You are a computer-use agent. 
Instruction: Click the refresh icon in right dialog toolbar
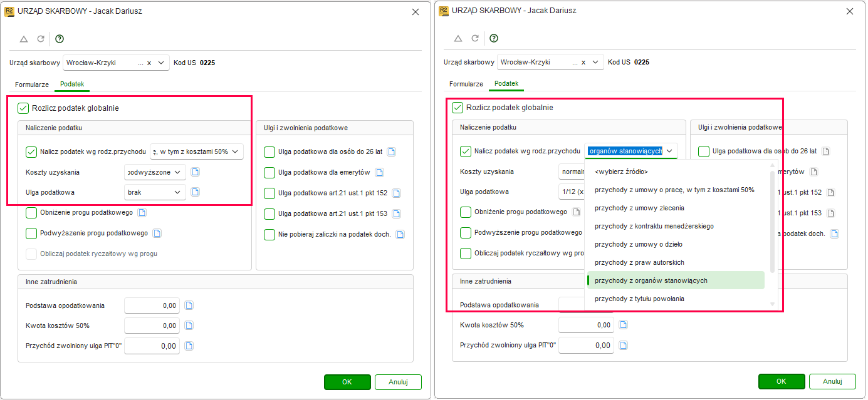coord(475,39)
